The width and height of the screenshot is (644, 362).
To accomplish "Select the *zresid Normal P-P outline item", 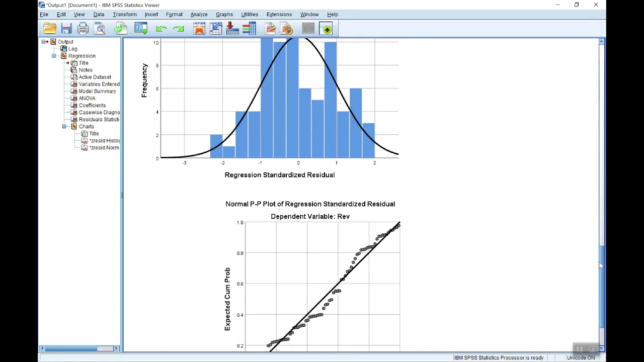I will click(104, 147).
